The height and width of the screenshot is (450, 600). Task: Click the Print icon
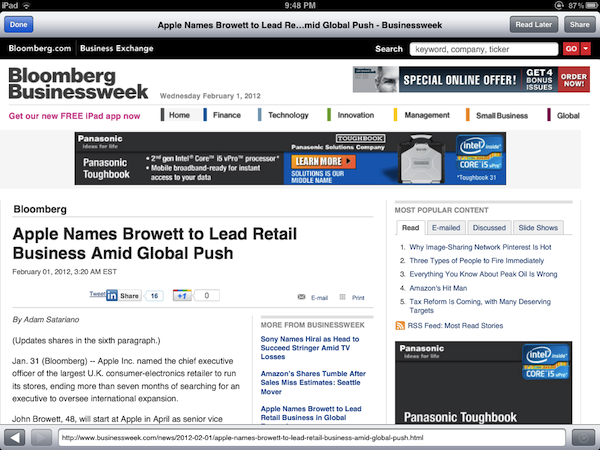pyautogui.click(x=342, y=297)
